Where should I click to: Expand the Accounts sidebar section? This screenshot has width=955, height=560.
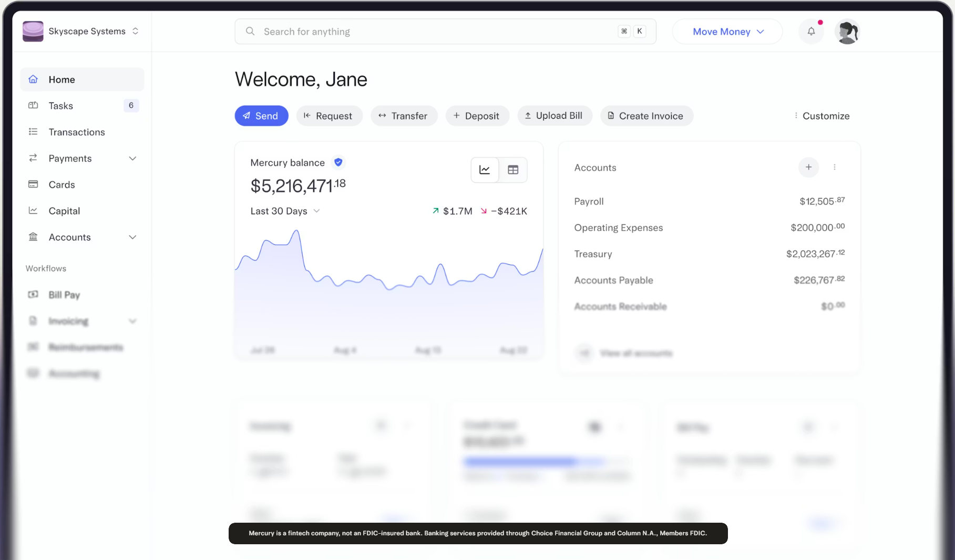132,237
